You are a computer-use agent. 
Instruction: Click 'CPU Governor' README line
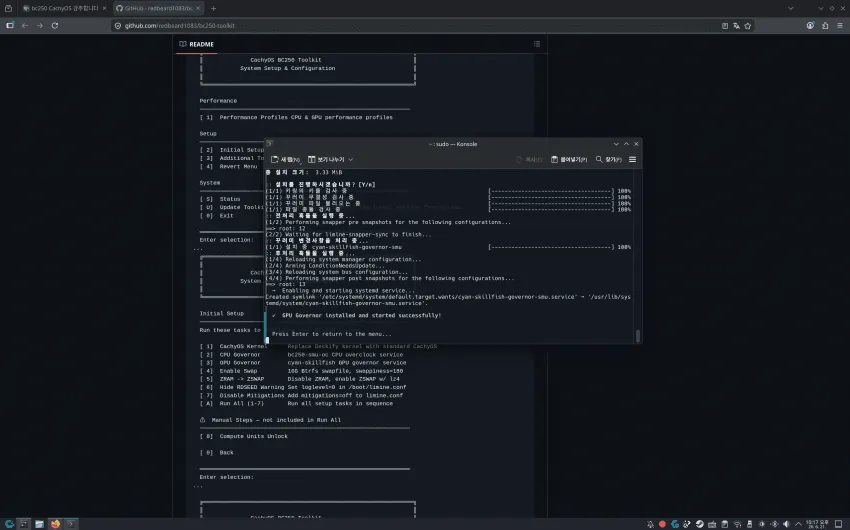301,354
